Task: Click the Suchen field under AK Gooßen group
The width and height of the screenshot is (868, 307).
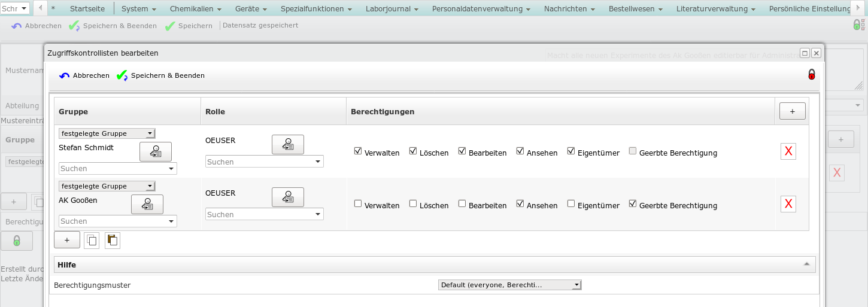Action: pos(117,221)
